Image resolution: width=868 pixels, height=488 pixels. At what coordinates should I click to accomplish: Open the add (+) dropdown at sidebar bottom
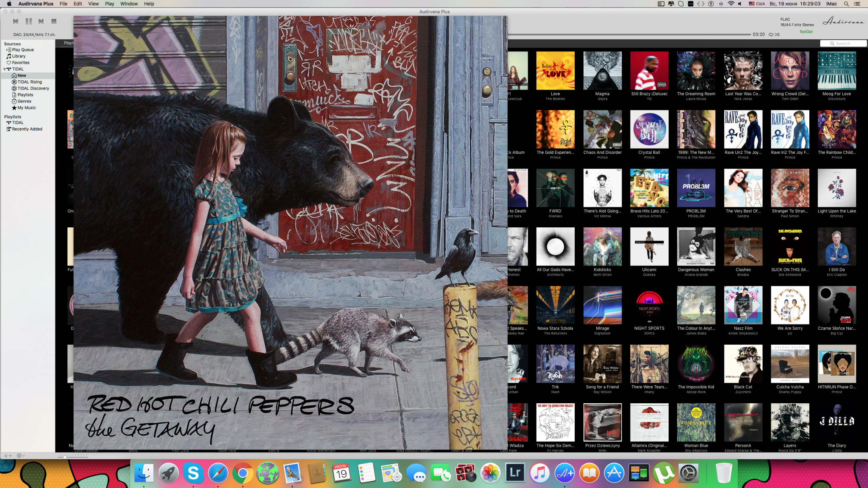click(x=7, y=455)
